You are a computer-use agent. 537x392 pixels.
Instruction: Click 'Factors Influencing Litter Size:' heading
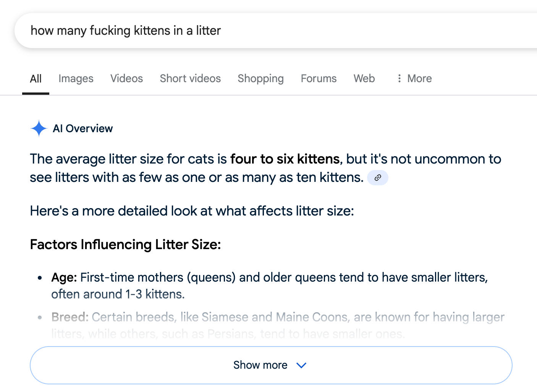coord(125,245)
